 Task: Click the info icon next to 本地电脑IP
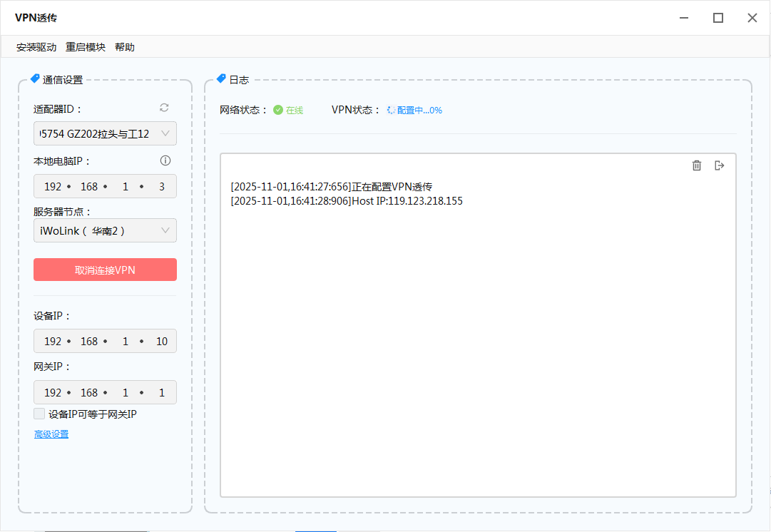tap(165, 160)
